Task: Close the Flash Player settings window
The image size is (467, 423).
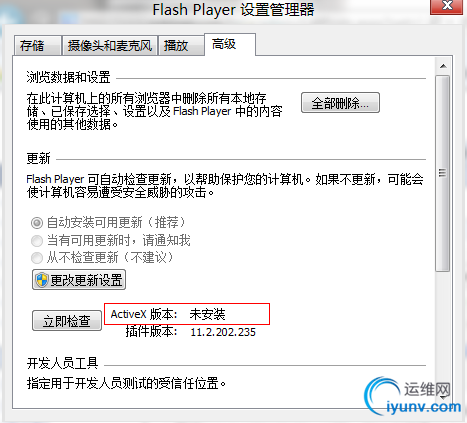Action: point(447,6)
